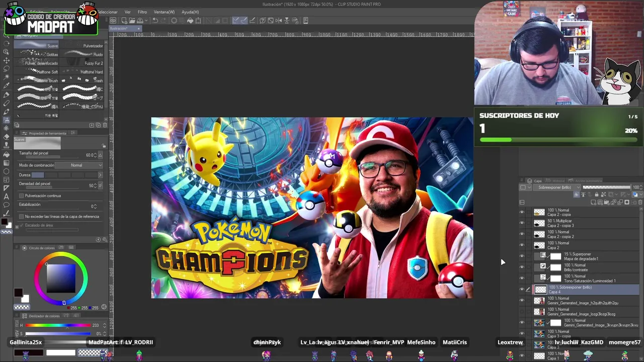This screenshot has width=644, height=362.
Task: Click the Flip horizontal icon in command bar
Action: (x=279, y=21)
